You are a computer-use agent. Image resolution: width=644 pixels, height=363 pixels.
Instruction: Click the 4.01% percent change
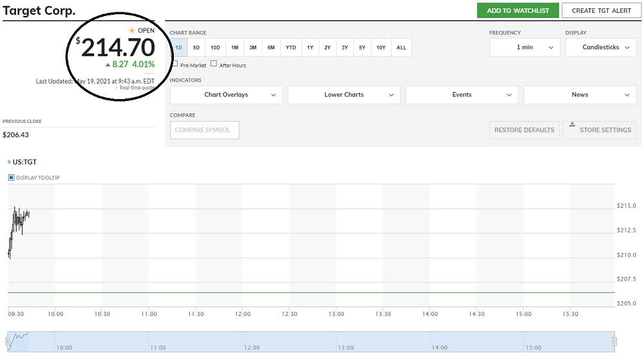(x=144, y=64)
